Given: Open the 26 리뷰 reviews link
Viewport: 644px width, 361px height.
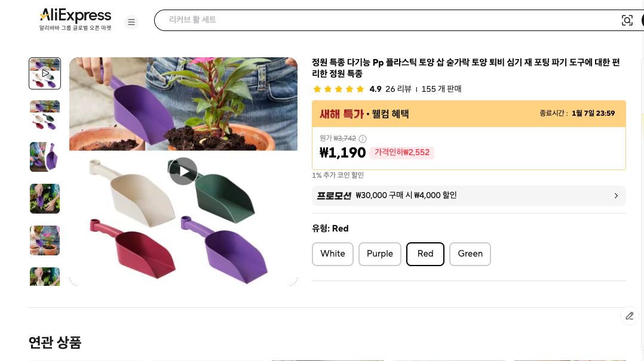Looking at the screenshot, I should point(398,89).
